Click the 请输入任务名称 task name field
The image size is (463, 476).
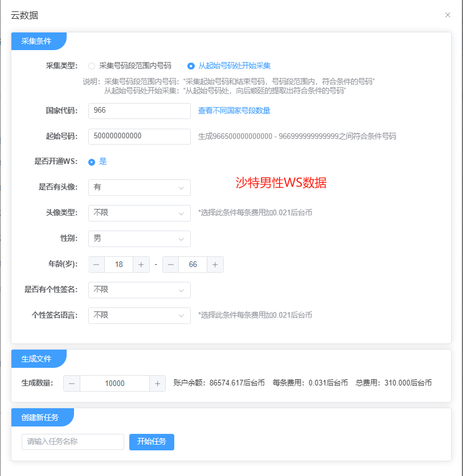pyautogui.click(x=73, y=442)
